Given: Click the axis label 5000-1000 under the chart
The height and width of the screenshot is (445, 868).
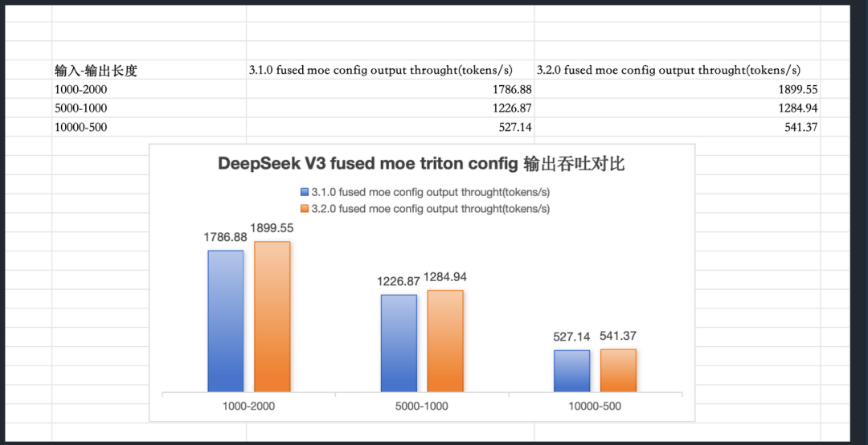Looking at the screenshot, I should pos(422,406).
